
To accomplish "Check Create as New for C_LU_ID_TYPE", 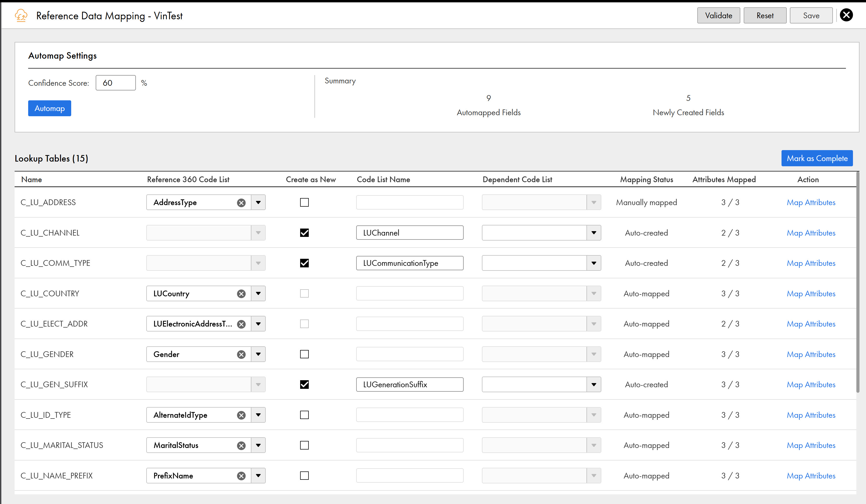I will point(304,415).
